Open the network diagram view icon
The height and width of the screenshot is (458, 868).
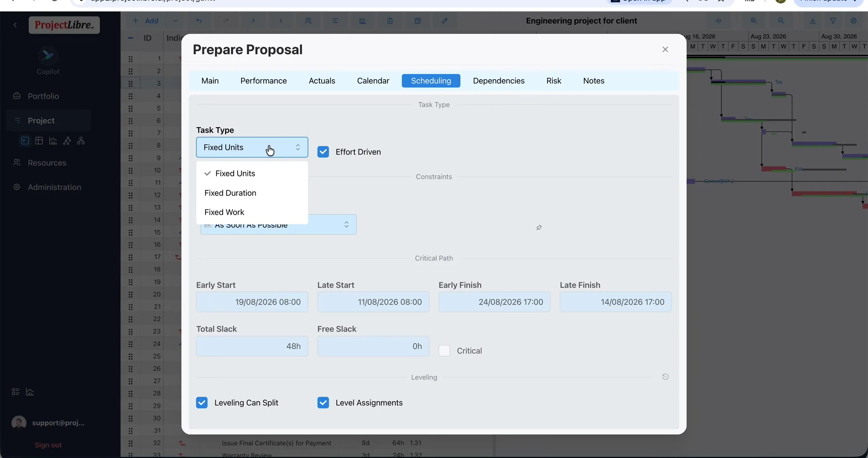67,141
